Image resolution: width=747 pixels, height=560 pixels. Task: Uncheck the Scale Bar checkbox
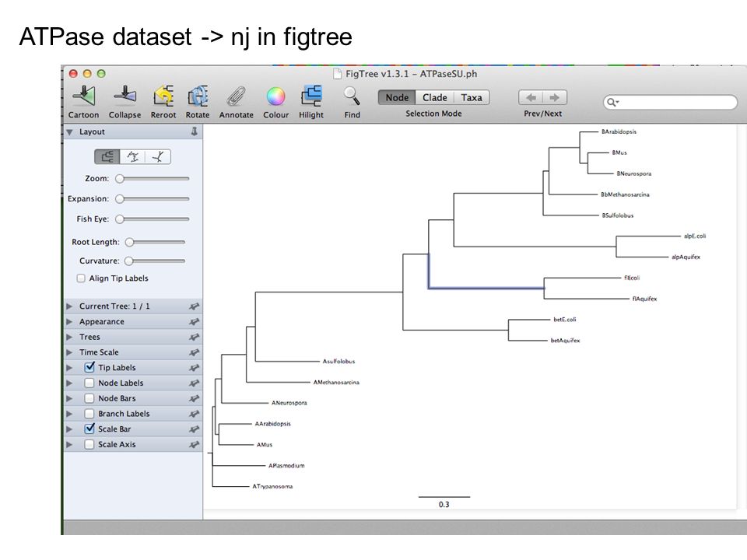pyautogui.click(x=89, y=429)
